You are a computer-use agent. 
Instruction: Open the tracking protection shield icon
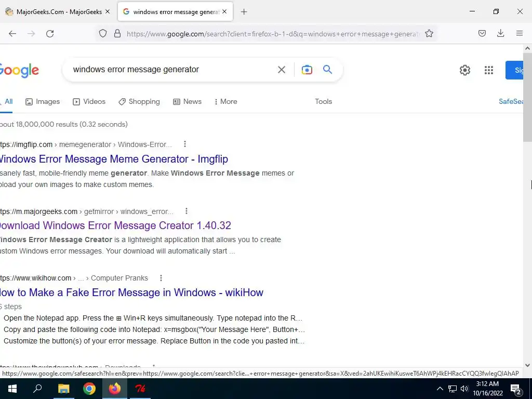click(103, 33)
